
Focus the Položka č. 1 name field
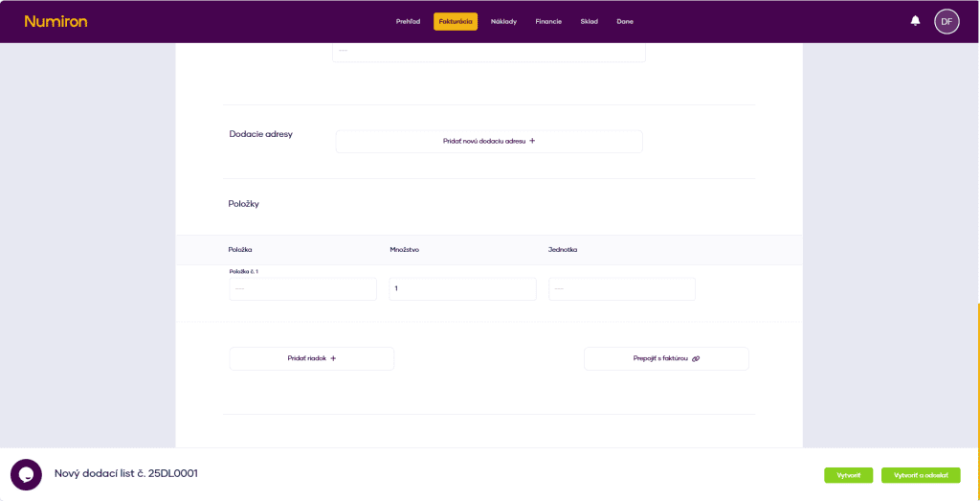(x=302, y=288)
